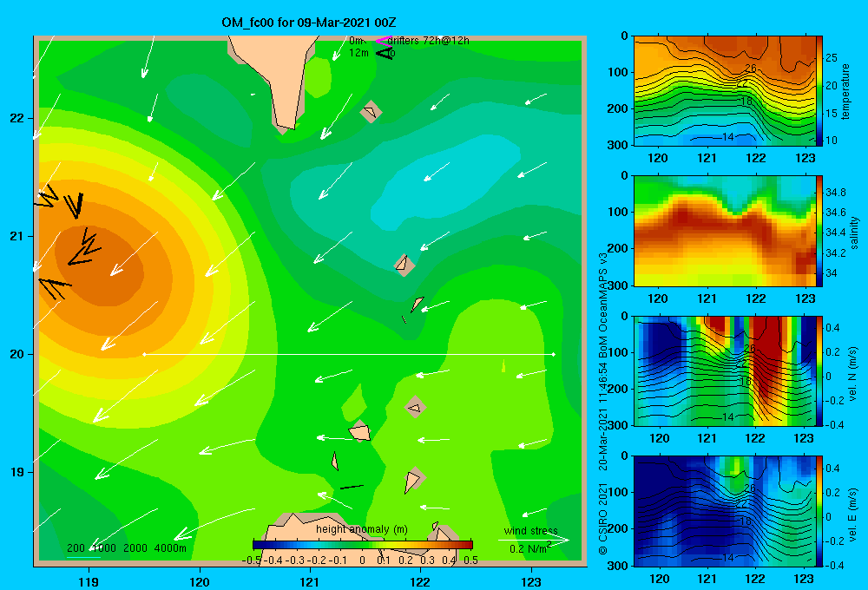Click the vel. N colorbar

pyautogui.click(x=819, y=370)
